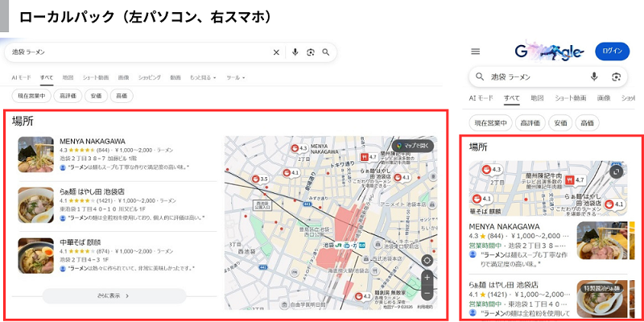This screenshot has width=644, height=322.
Task: Tap the 4.3 pin on mobile map
Action: 492,169
